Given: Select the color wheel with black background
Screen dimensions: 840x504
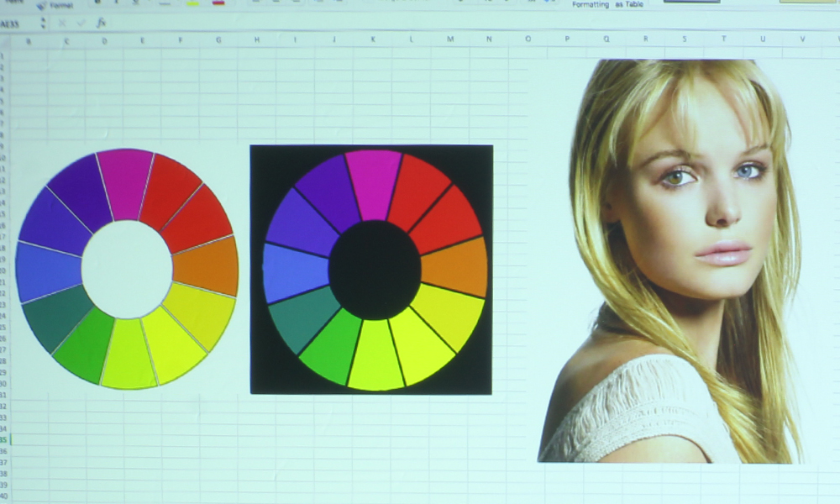Looking at the screenshot, I should (371, 269).
